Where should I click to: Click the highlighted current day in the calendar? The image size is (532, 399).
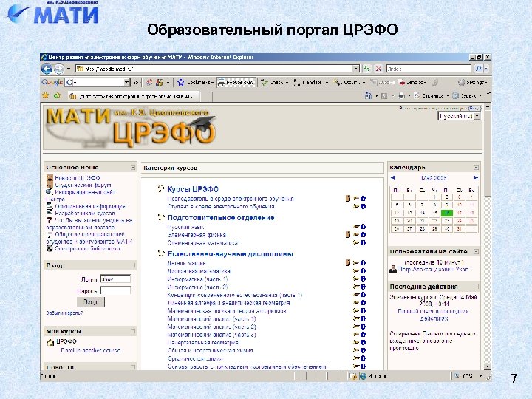point(447,213)
